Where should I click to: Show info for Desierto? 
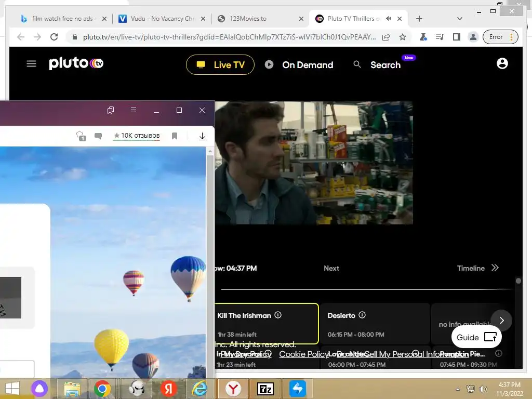coord(362,315)
